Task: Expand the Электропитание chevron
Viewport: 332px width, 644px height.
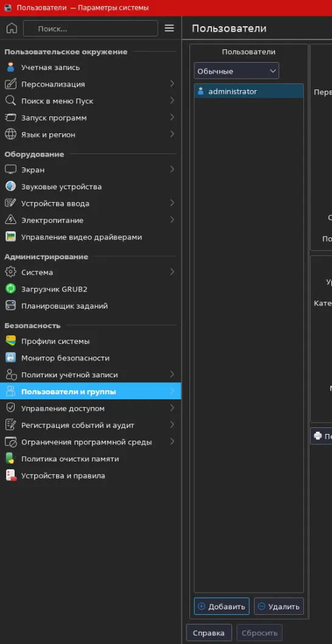Action: pos(172,220)
